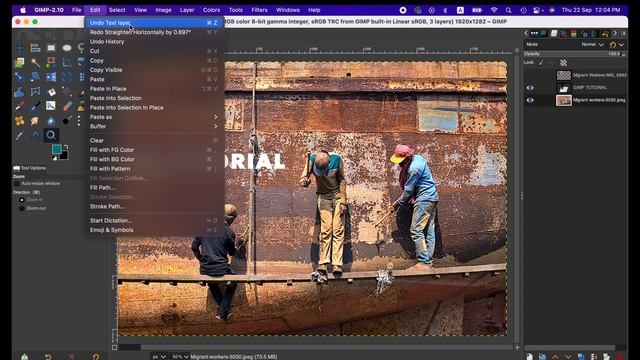The image size is (640, 360).
Task: Open Undo History from Edit menu
Action: pyautogui.click(x=153, y=42)
